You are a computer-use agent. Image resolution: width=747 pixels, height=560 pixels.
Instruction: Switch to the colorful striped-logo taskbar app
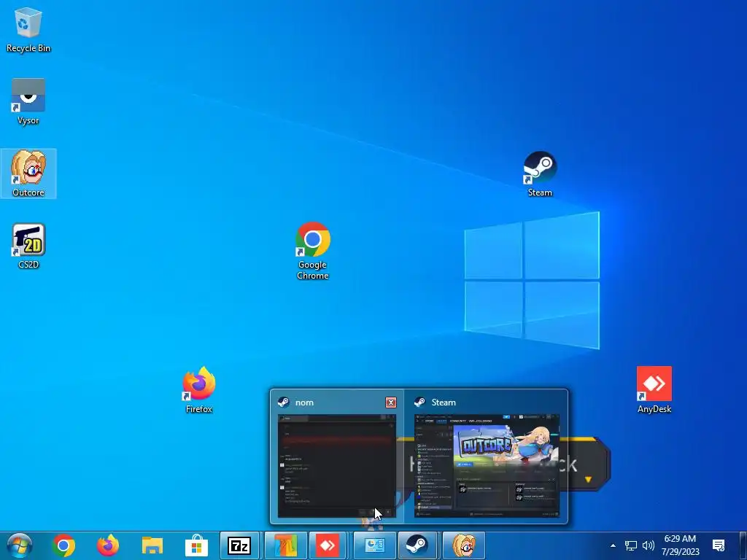[285, 545]
